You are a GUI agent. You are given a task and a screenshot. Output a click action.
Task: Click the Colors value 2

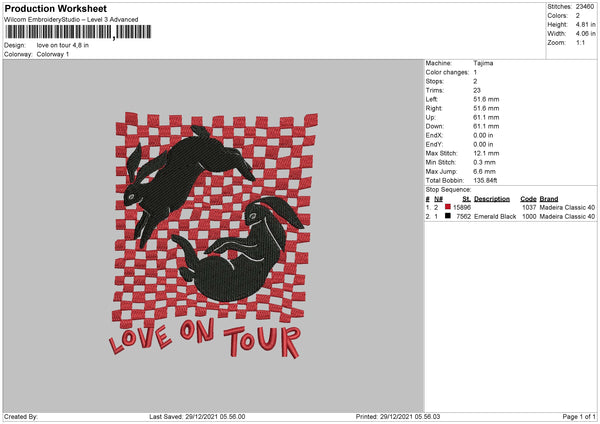578,16
